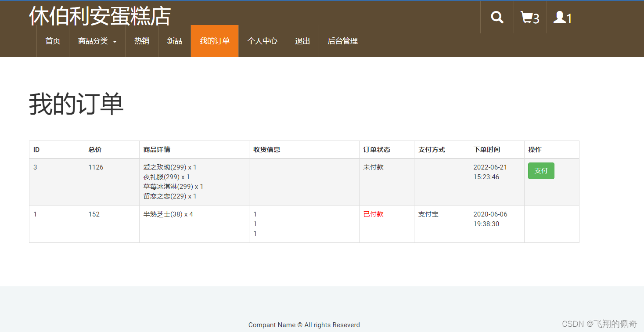644x332 pixels.
Task: Click the red order ID 1
Action: pyautogui.click(x=35, y=214)
